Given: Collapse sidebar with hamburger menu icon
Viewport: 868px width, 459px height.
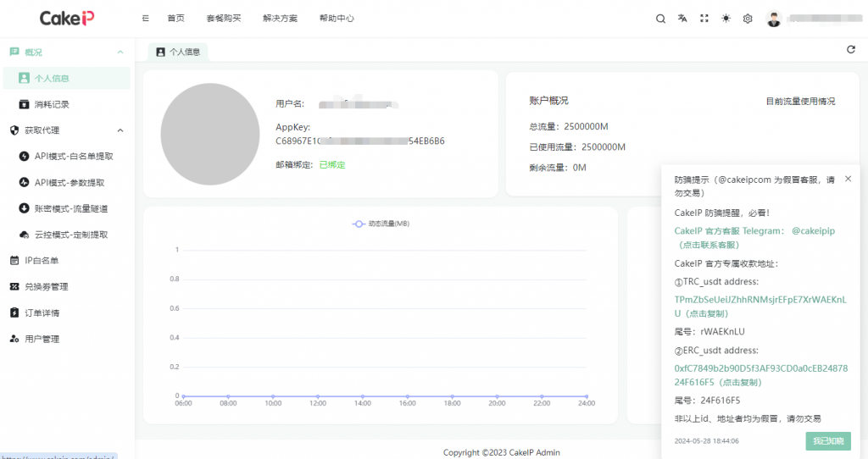Looking at the screenshot, I should click(x=146, y=19).
